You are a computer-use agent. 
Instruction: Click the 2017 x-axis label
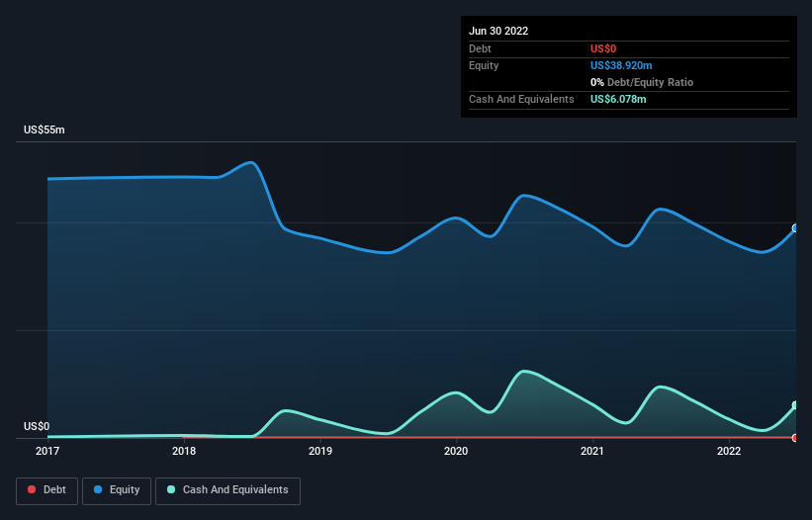click(x=47, y=451)
